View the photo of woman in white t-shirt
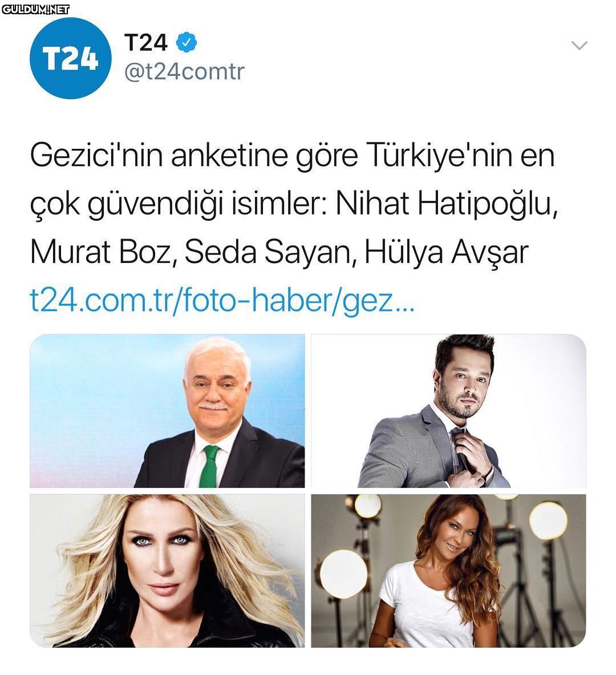 448,571
